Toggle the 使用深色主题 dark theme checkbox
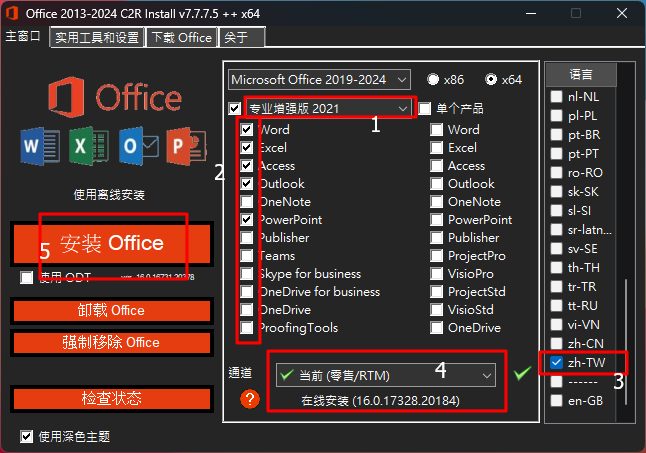 coord(26,437)
